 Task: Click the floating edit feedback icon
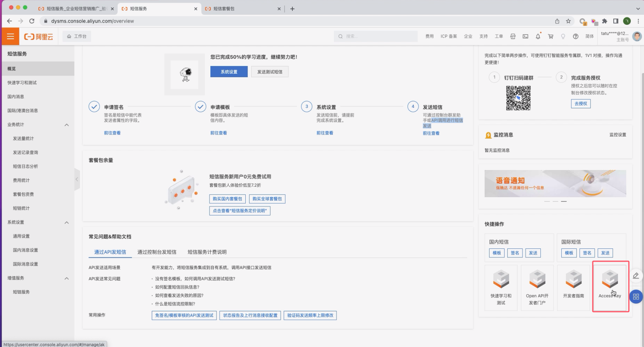tap(636, 276)
